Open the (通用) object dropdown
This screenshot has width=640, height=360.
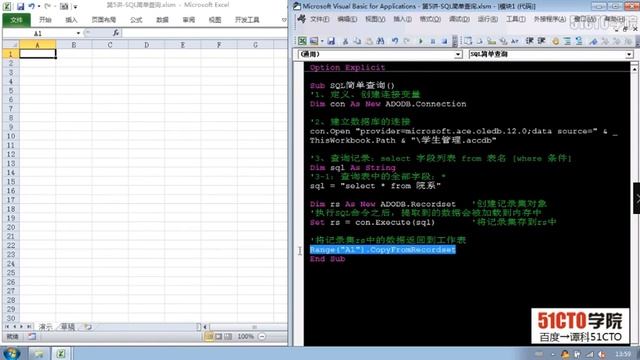click(458, 54)
